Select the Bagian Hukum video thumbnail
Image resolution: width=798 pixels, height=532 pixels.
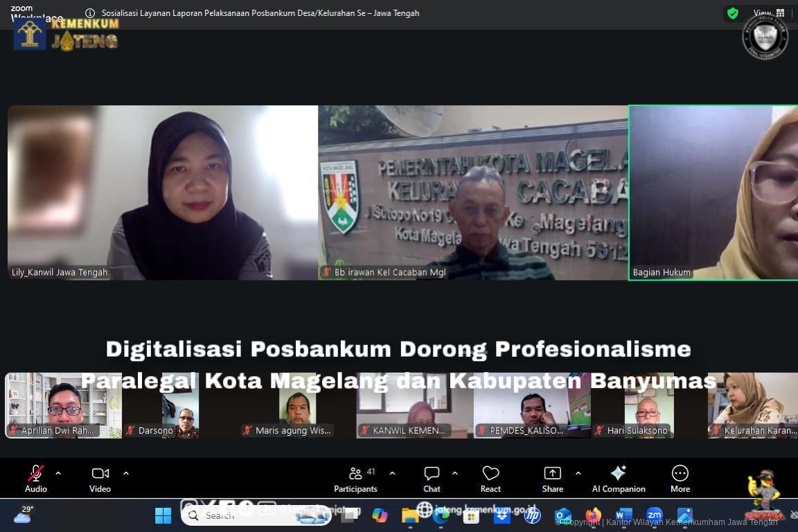pos(713,192)
